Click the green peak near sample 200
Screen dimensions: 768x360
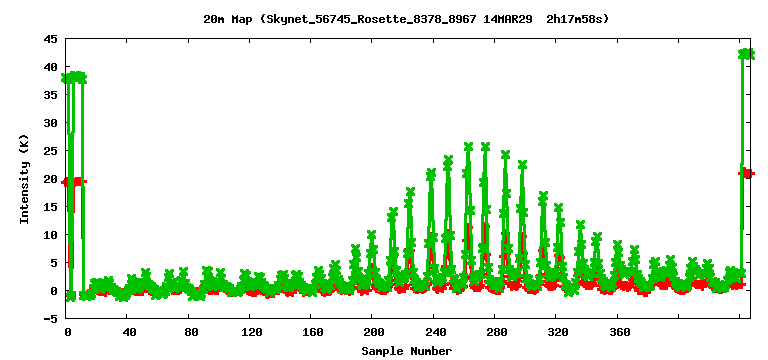pos(372,235)
